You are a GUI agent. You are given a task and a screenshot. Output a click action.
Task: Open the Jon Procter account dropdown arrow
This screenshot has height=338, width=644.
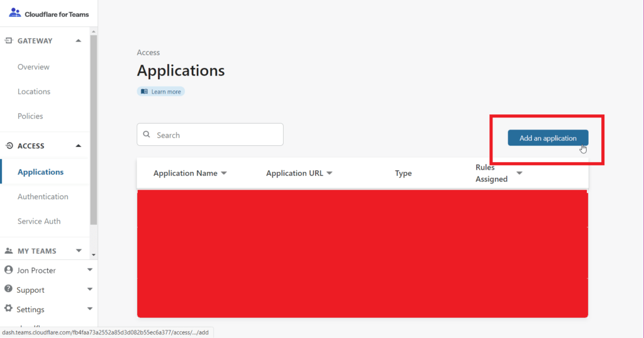(89, 270)
